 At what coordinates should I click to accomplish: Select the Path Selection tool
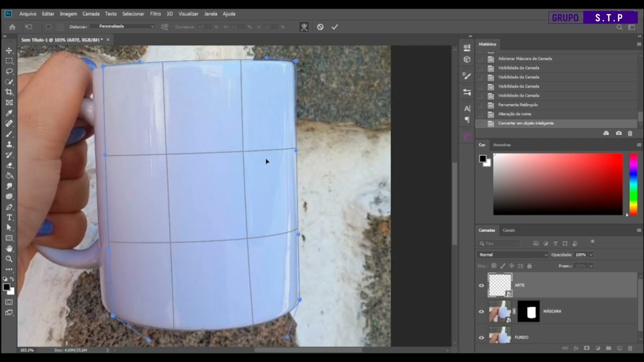[9, 228]
